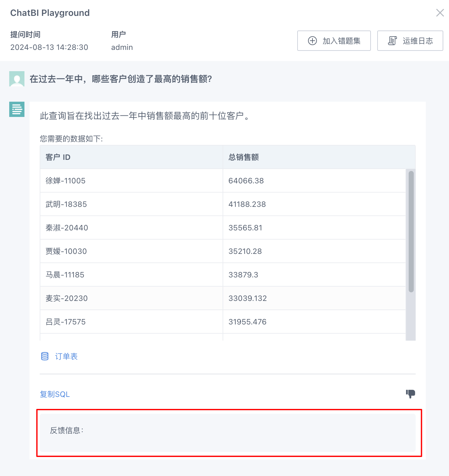Click the teal answer document icon

tap(17, 109)
